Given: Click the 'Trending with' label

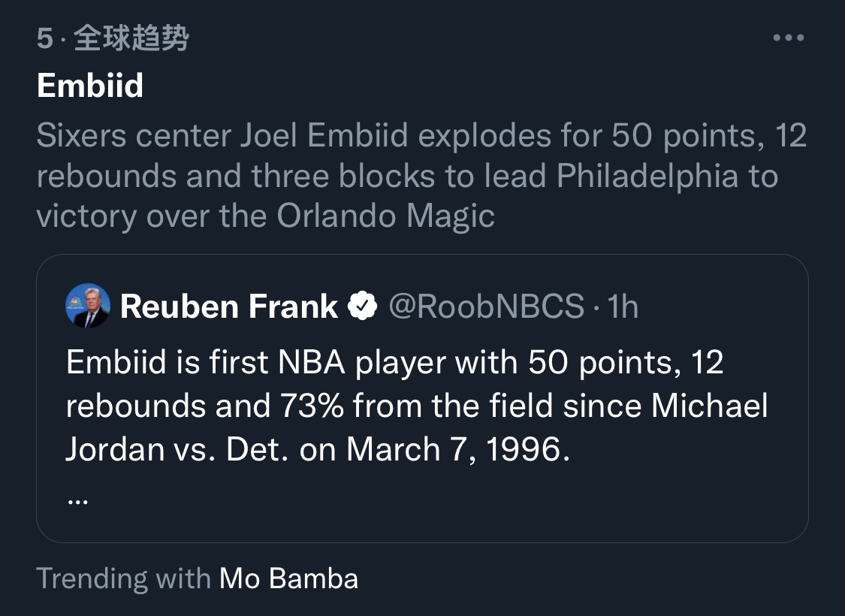Looking at the screenshot, I should pyautogui.click(x=123, y=578).
